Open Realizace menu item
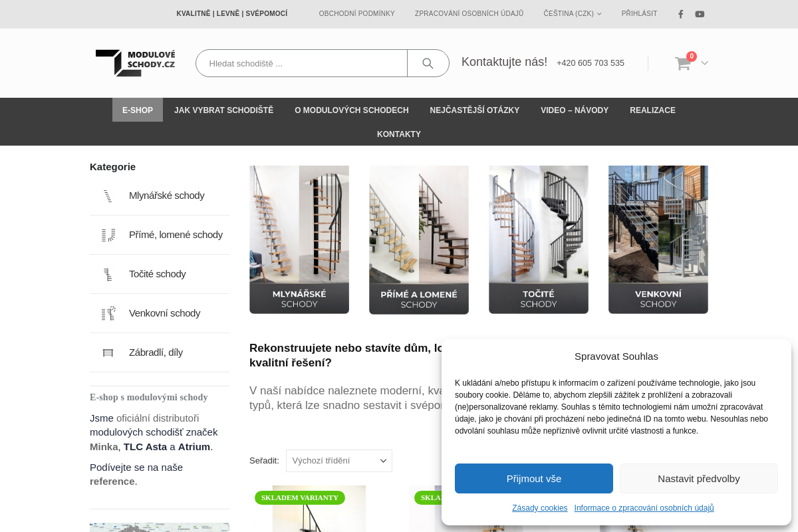 pyautogui.click(x=652, y=110)
